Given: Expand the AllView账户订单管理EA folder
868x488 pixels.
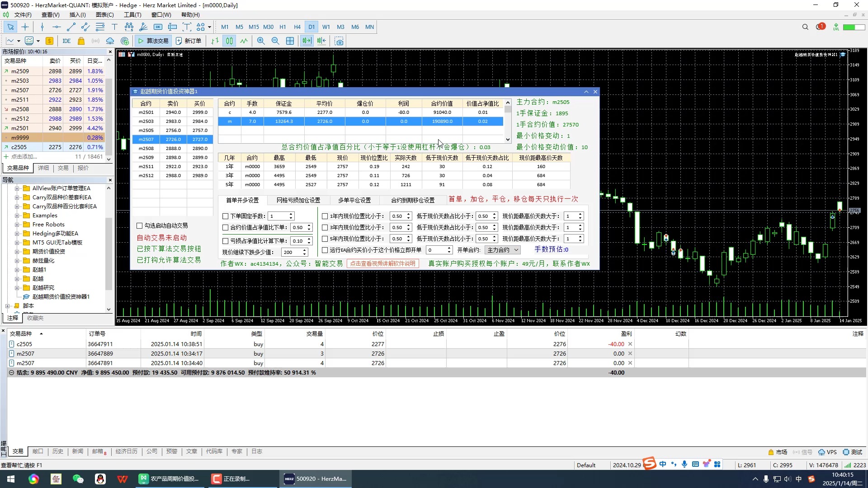Looking at the screenshot, I should coord(17,188).
